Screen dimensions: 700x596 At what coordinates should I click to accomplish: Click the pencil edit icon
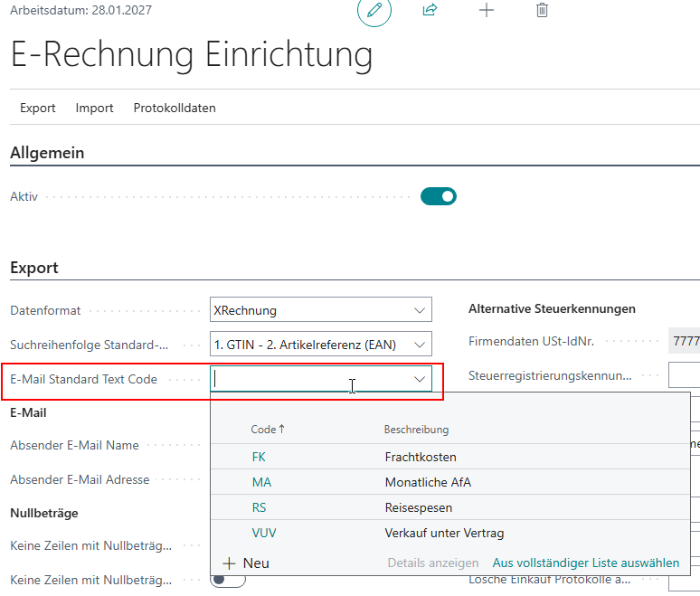point(374,11)
